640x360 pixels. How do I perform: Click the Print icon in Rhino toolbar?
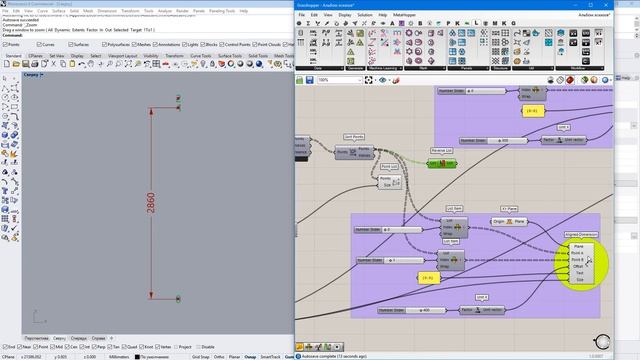[x=35, y=64]
